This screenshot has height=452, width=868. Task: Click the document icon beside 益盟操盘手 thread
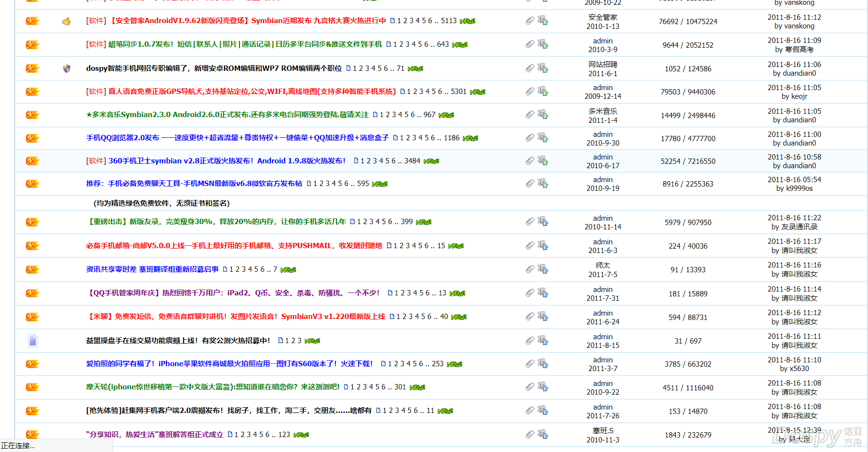[32, 341]
